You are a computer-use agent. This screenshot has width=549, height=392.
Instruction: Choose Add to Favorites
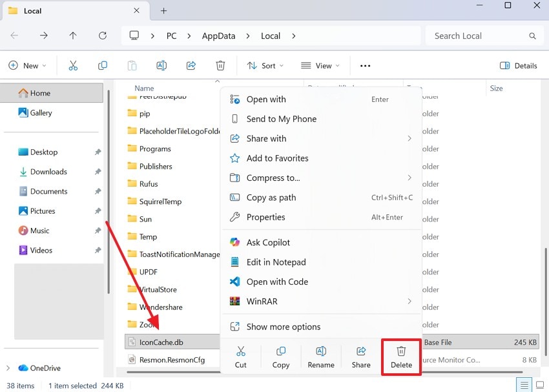(321, 158)
